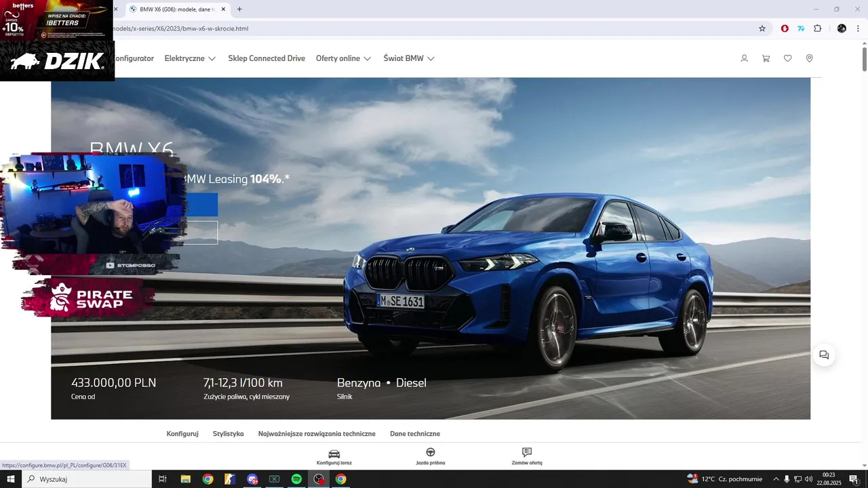
Task: Open the Counter-Strike taskbar icon
Action: click(230, 479)
